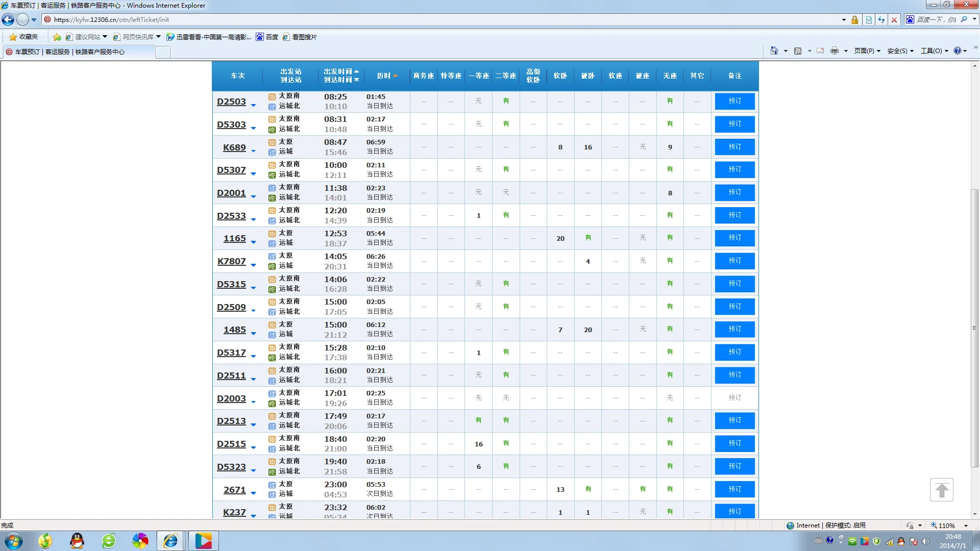Click the scroll-to-top arrow icon

pyautogui.click(x=941, y=490)
